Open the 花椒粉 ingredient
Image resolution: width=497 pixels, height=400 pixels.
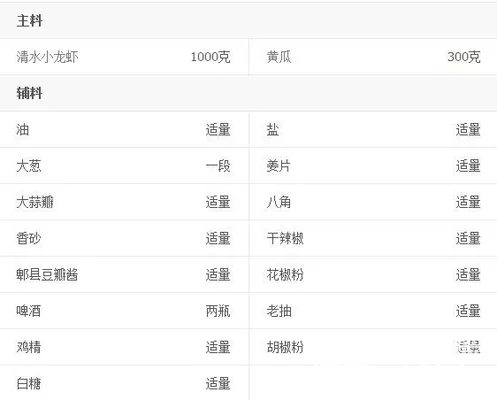tap(285, 275)
